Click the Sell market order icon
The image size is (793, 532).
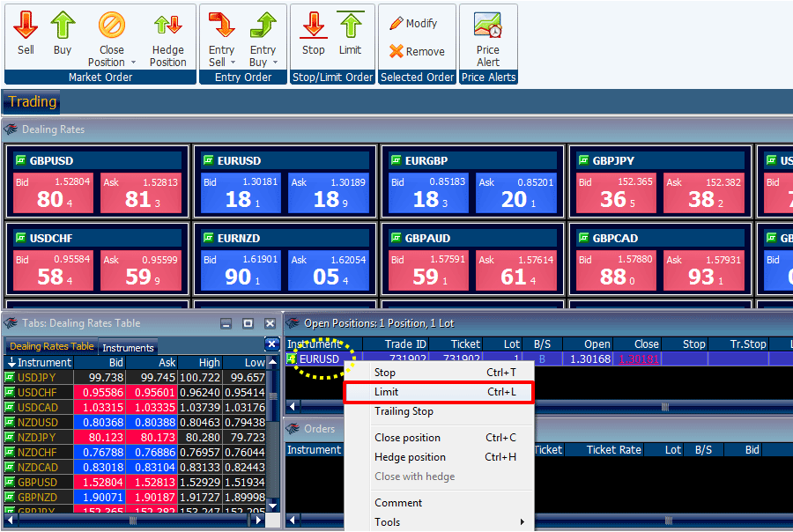tap(26, 33)
